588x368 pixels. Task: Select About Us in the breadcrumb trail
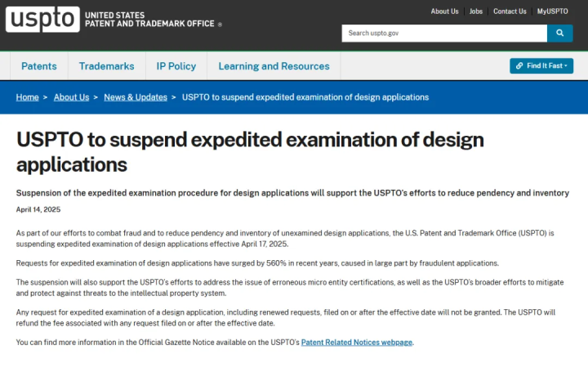[71, 97]
